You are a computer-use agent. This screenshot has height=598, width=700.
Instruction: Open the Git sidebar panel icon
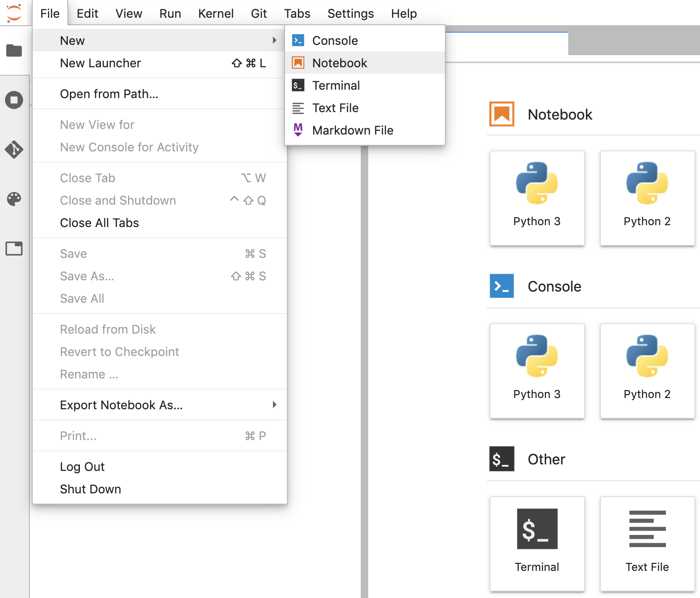coord(14,149)
